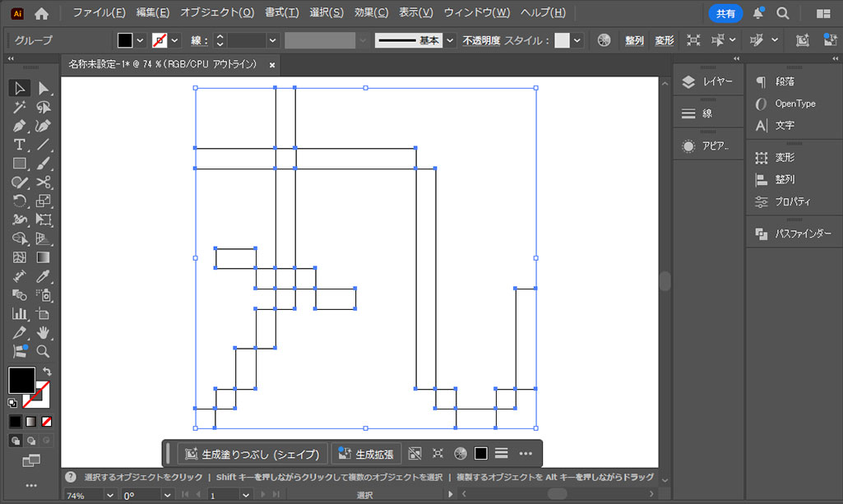843x504 pixels.
Task: Open ウィンドウ(W) menu
Action: pos(476,12)
